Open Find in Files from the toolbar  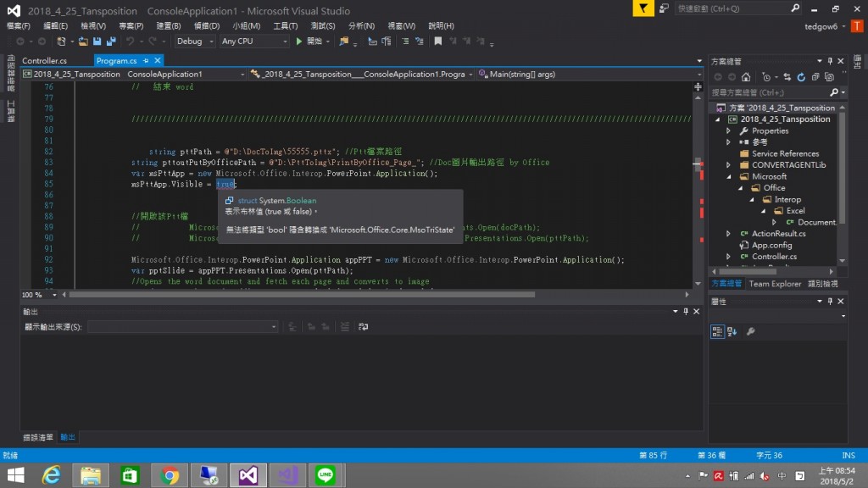(344, 41)
